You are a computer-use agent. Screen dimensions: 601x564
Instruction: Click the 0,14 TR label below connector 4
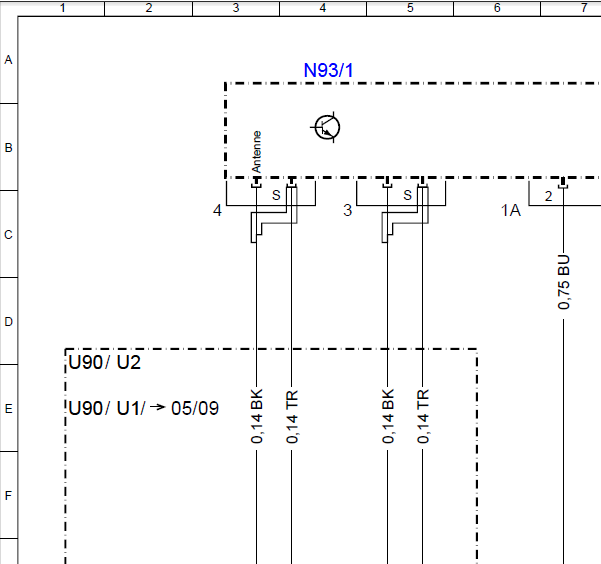click(292, 416)
